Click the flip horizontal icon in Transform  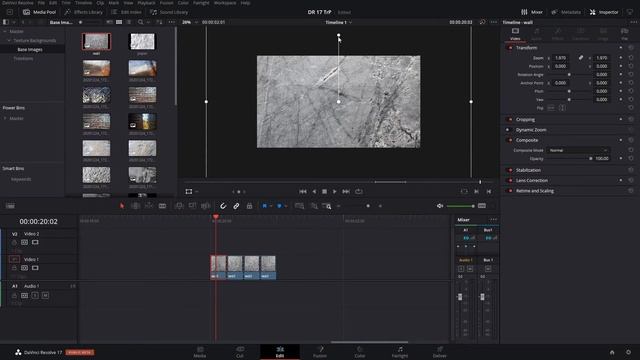551,108
